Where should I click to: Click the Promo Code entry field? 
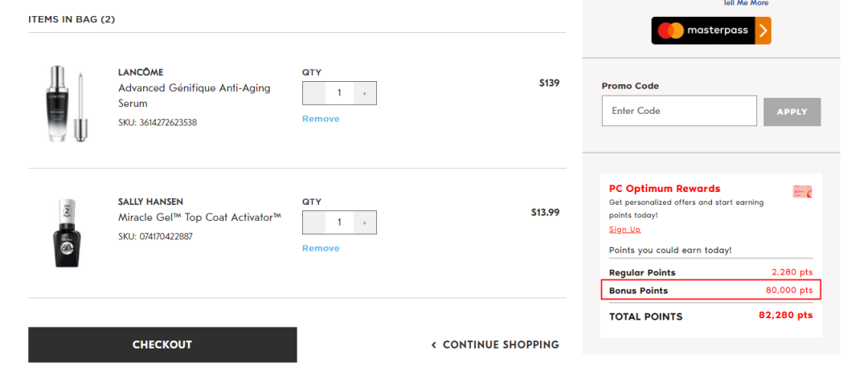678,111
